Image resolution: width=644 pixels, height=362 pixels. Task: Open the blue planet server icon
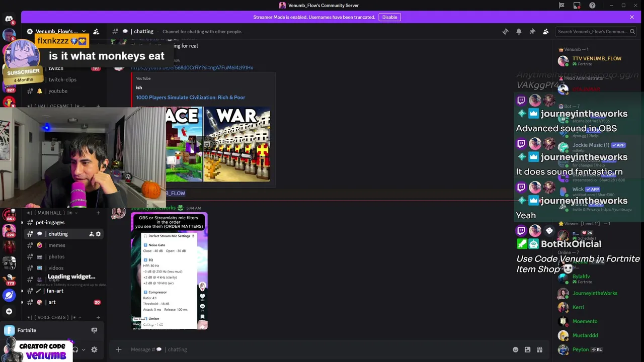pos(9,295)
